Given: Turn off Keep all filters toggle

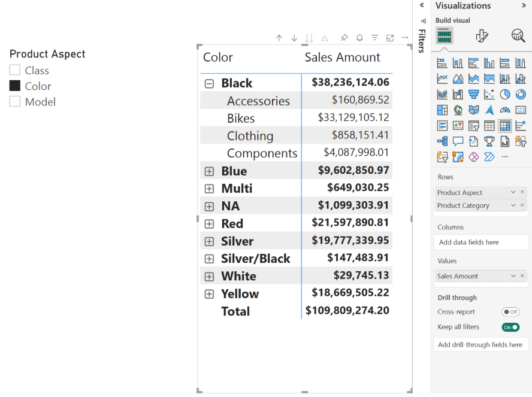Looking at the screenshot, I should point(510,327).
